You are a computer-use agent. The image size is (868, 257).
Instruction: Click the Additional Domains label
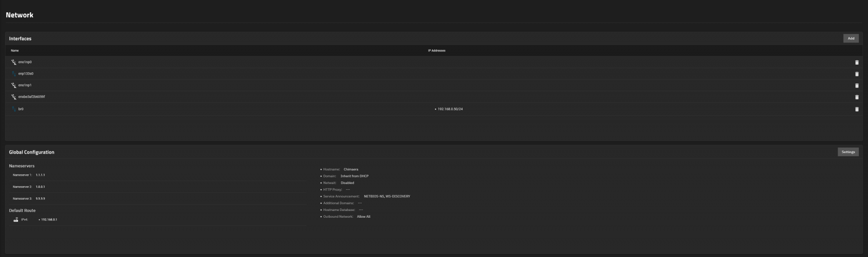(x=339, y=203)
